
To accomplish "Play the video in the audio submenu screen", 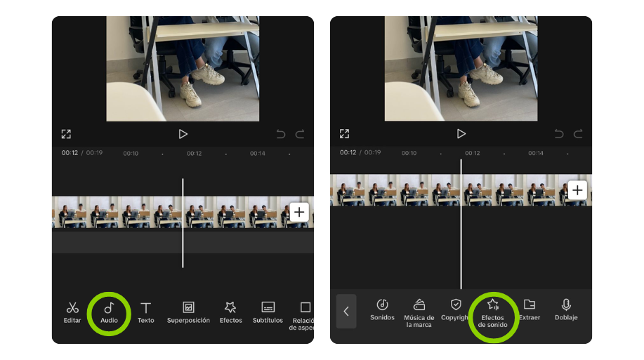I will point(461,134).
